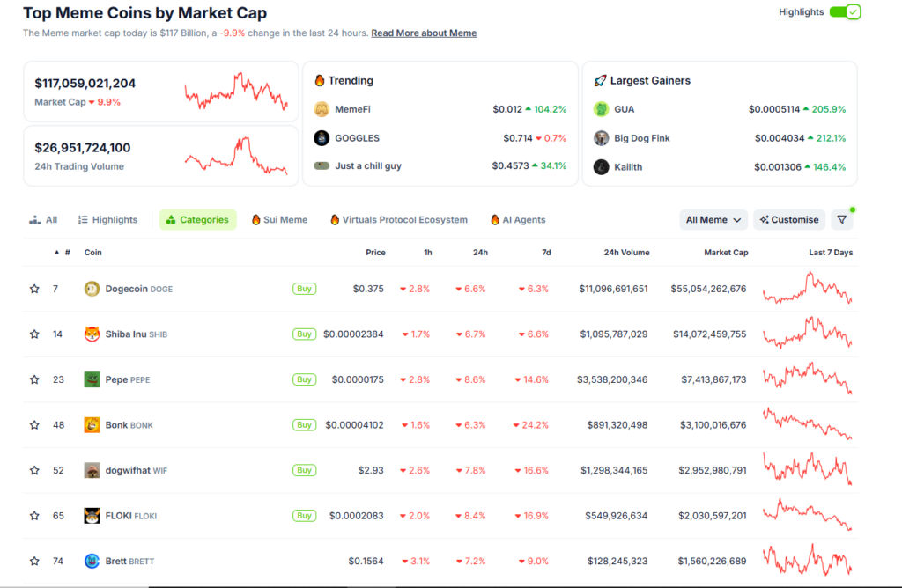902x588 pixels.
Task: Star the Brett coin row
Action: coord(34,561)
